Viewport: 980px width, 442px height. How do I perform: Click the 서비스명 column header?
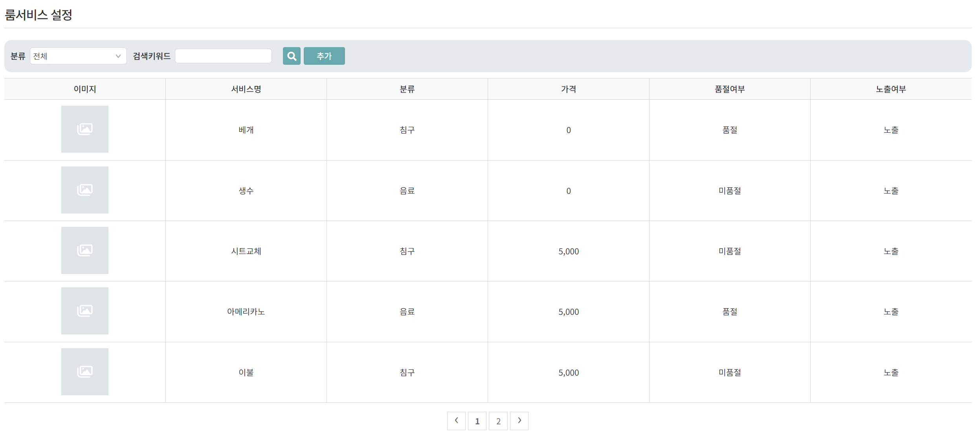pyautogui.click(x=246, y=89)
